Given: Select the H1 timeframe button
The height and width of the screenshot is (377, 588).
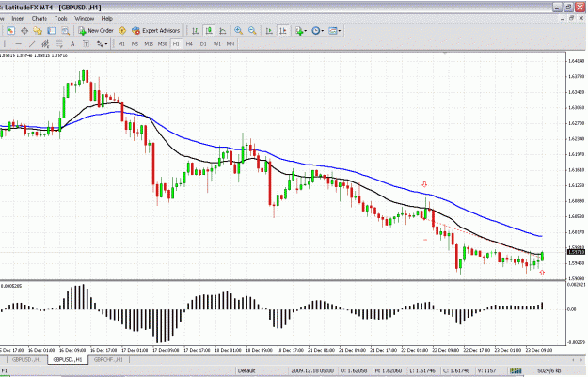Looking at the screenshot, I should tap(176, 44).
